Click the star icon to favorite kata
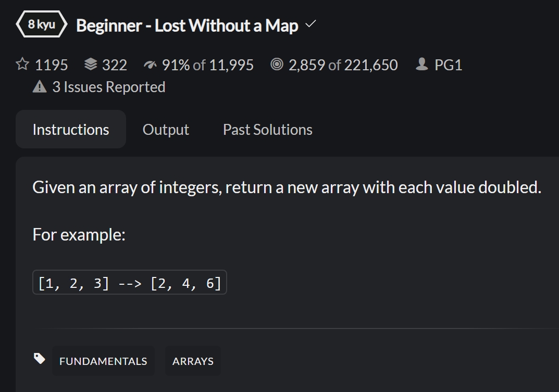 click(x=22, y=64)
